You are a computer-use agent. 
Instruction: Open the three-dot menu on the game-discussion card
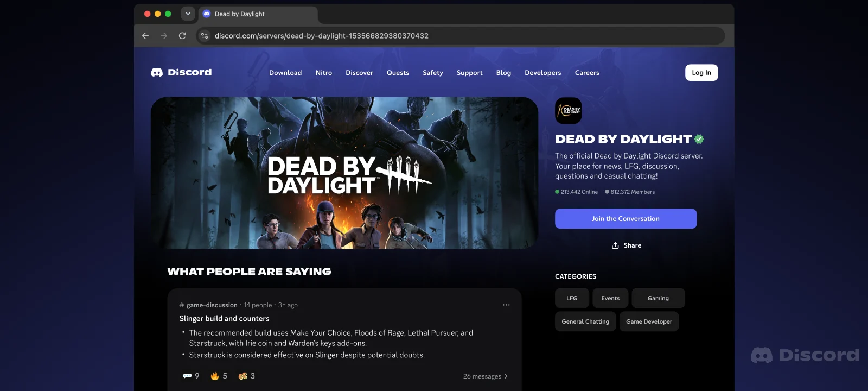(x=506, y=305)
